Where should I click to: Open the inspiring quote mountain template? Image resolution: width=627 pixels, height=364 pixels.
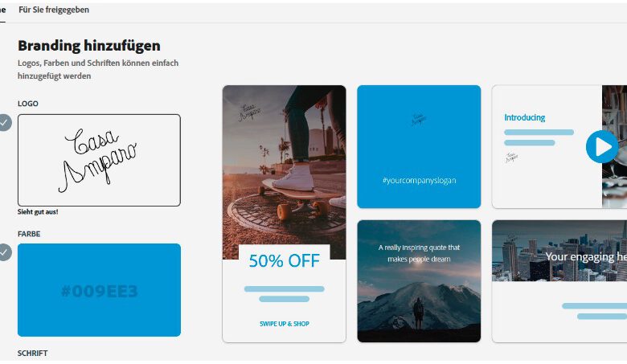[x=419, y=281]
